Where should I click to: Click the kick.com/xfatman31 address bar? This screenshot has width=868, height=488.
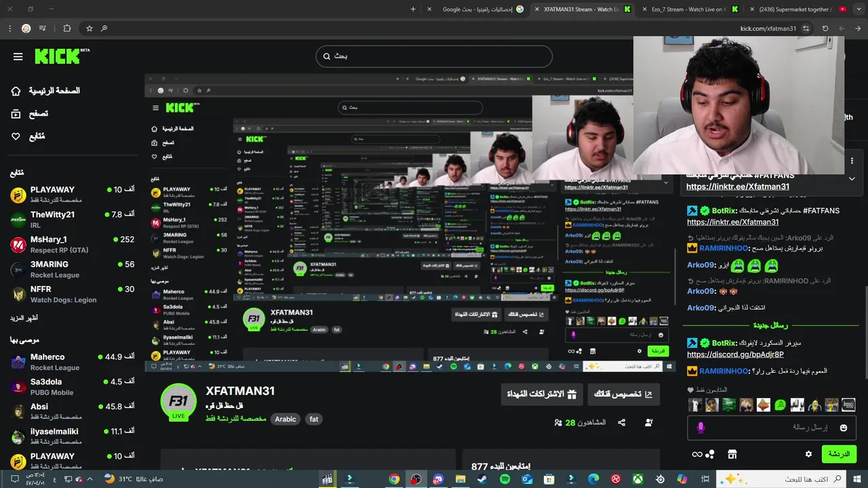click(x=768, y=28)
